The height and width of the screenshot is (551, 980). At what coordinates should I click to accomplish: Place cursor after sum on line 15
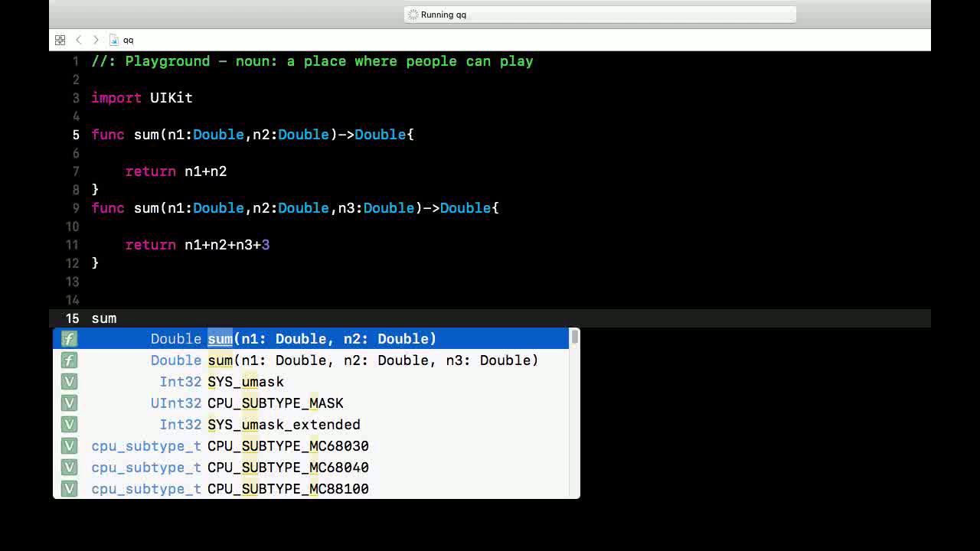coord(118,318)
